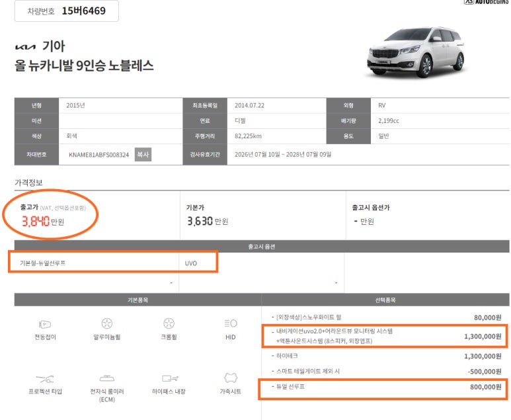
Task: Click the 기본품목 section header
Action: click(138, 300)
